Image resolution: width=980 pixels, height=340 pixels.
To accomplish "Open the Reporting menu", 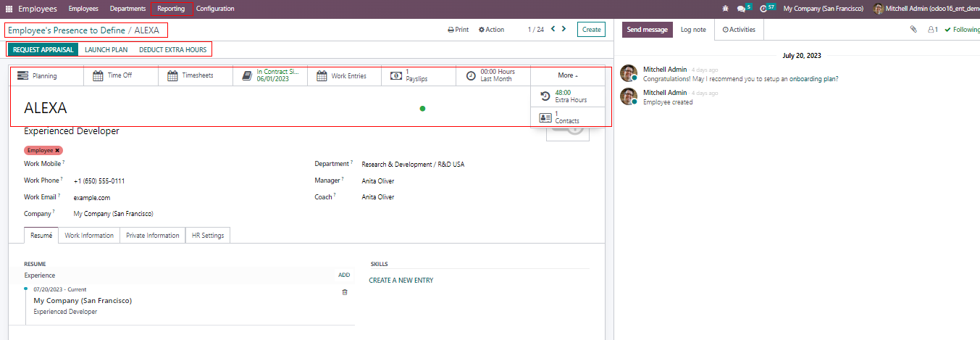I will coord(171,9).
